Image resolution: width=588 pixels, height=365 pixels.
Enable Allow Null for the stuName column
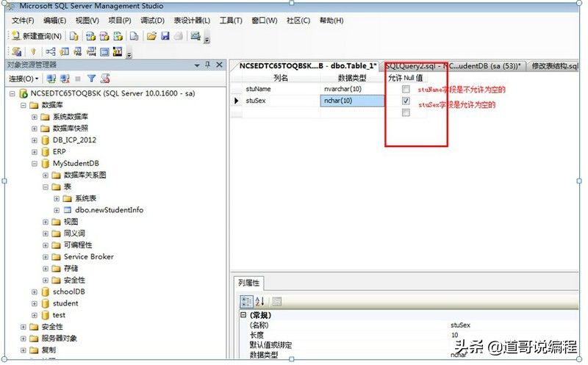[x=406, y=89]
